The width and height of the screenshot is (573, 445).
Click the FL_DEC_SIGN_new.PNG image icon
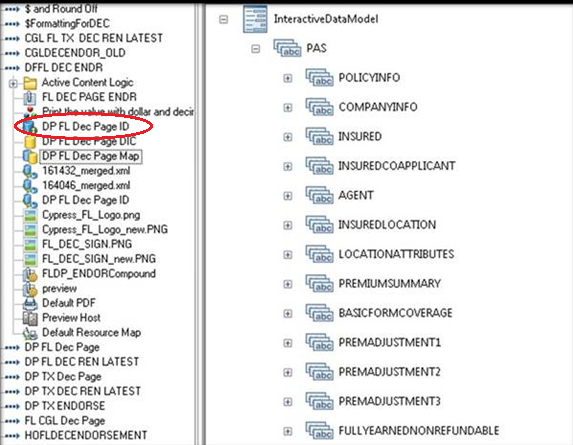[x=30, y=259]
